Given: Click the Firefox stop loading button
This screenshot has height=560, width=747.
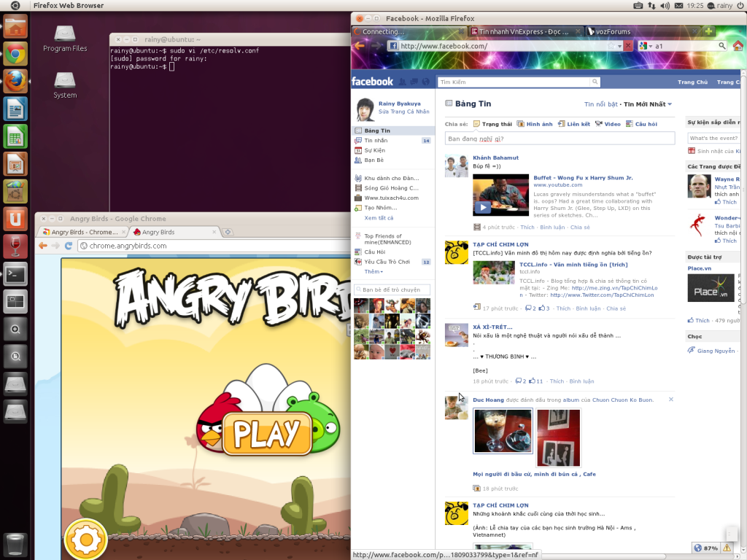Looking at the screenshot, I should [x=628, y=46].
